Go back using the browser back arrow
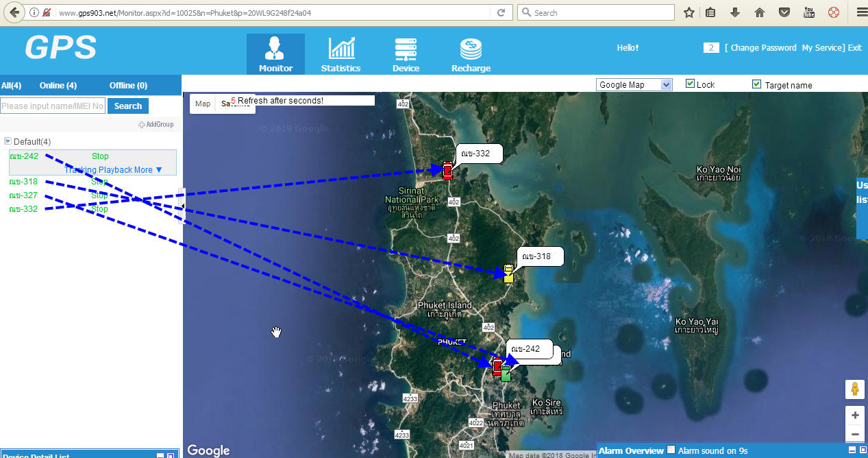This screenshot has width=868, height=458. pyautogui.click(x=14, y=12)
